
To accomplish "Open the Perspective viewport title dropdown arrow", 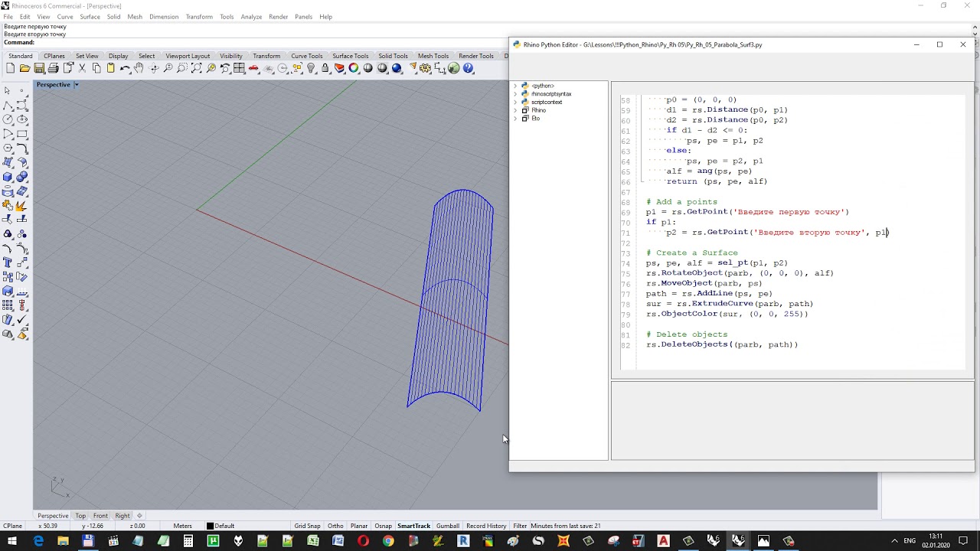I will click(76, 84).
